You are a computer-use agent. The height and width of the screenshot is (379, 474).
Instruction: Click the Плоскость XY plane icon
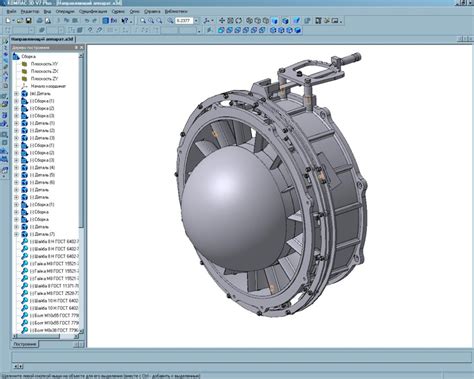click(24, 64)
